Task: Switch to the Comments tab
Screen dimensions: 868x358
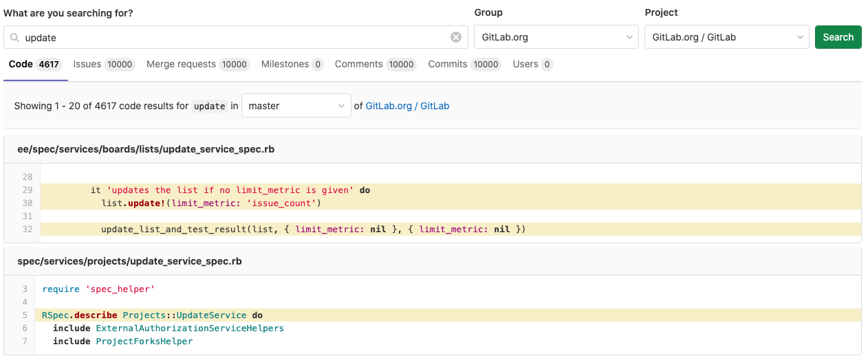Action: [375, 65]
